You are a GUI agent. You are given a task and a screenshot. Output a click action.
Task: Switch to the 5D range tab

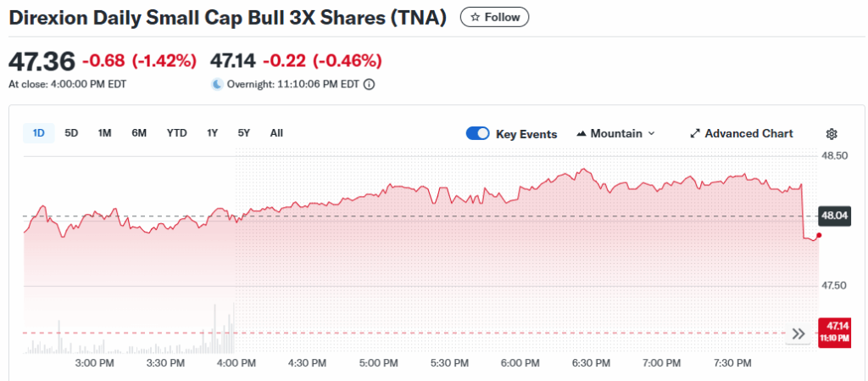pos(71,132)
